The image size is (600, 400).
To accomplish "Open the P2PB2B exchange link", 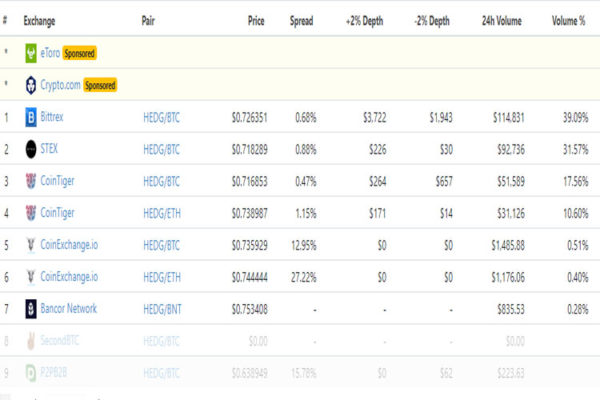I will pos(54,372).
